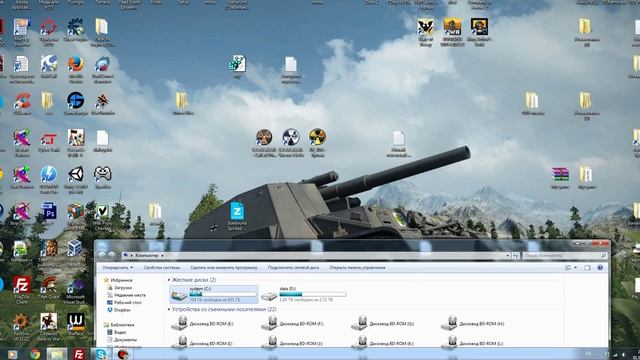This screenshot has height=360, width=640.
Task: Click the Explorer back navigation button
Action: tap(102, 255)
